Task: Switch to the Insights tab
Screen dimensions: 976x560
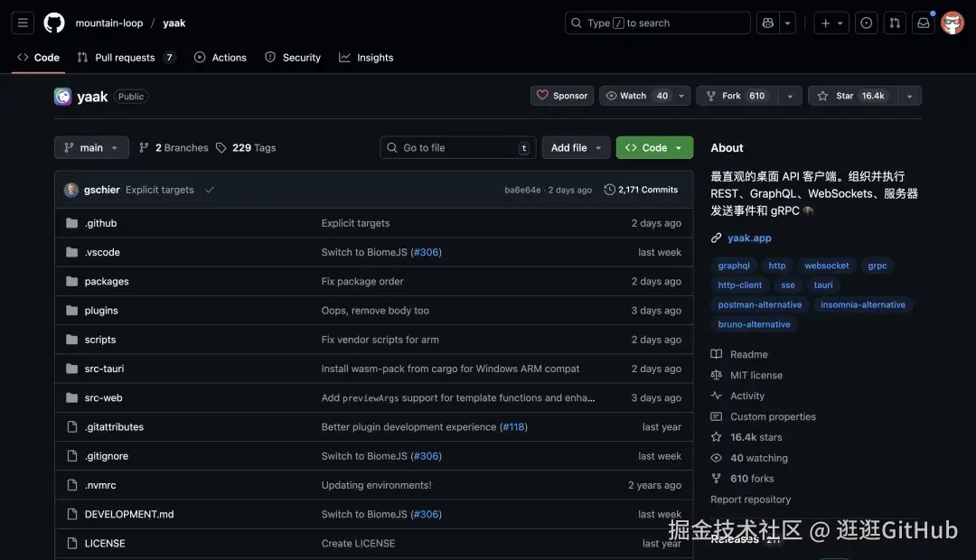Action: pos(366,57)
